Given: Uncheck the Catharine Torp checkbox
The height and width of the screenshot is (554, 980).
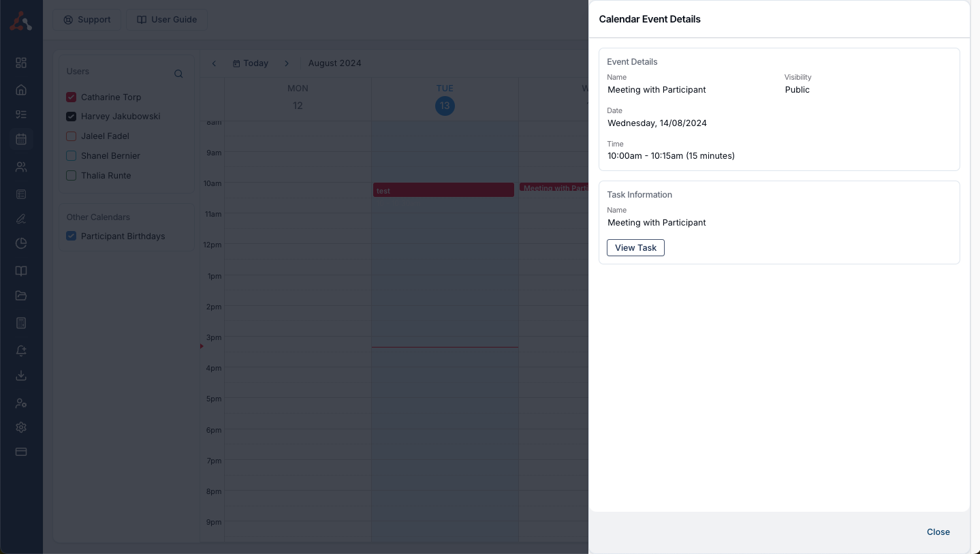Looking at the screenshot, I should point(72,97).
